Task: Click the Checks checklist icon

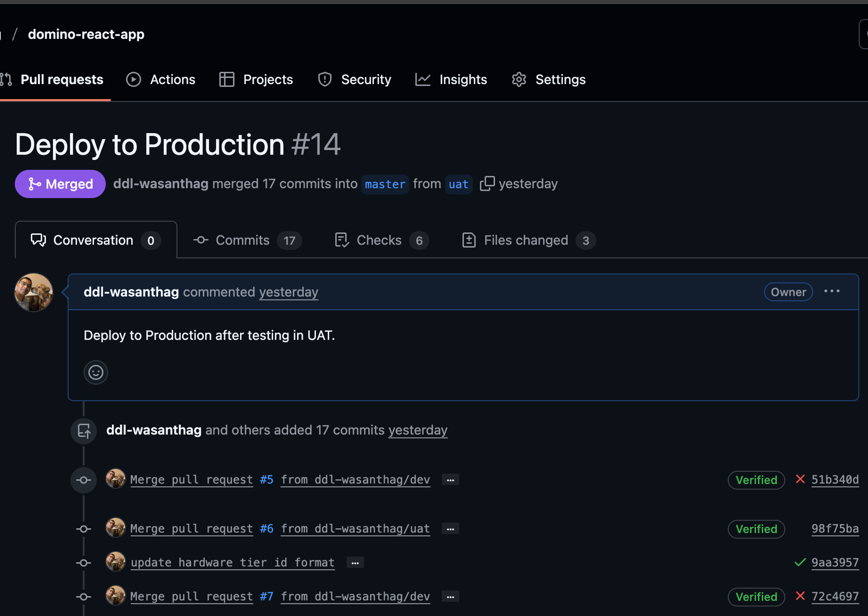Action: click(342, 240)
